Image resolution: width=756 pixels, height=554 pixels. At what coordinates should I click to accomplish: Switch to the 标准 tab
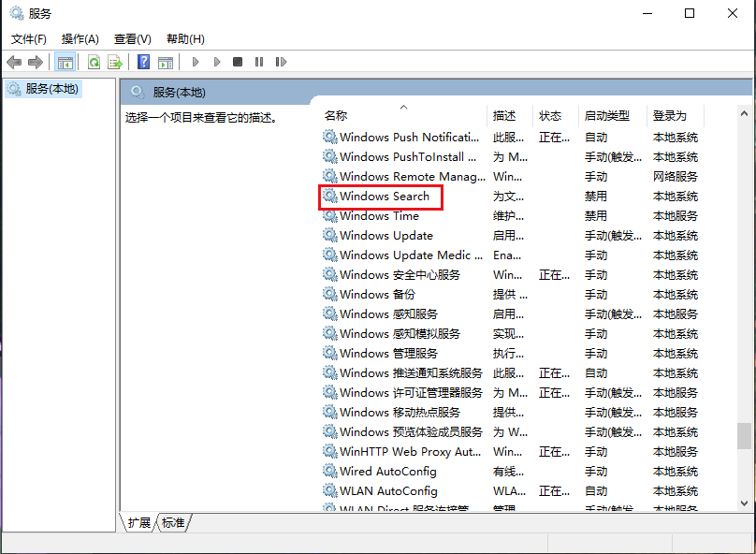click(173, 523)
